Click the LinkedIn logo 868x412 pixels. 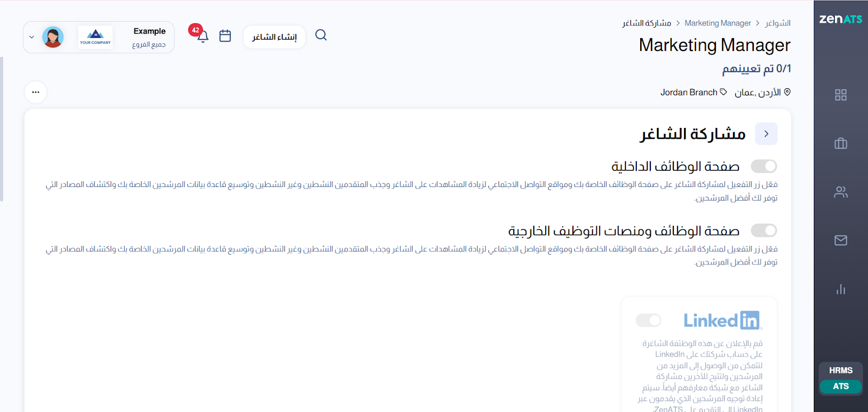723,320
